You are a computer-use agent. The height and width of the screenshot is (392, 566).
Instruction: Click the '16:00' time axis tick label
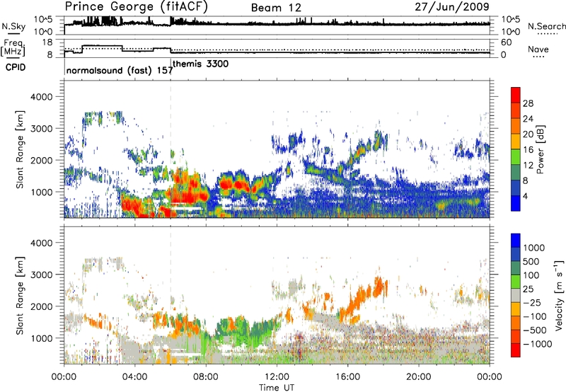pos(347,377)
